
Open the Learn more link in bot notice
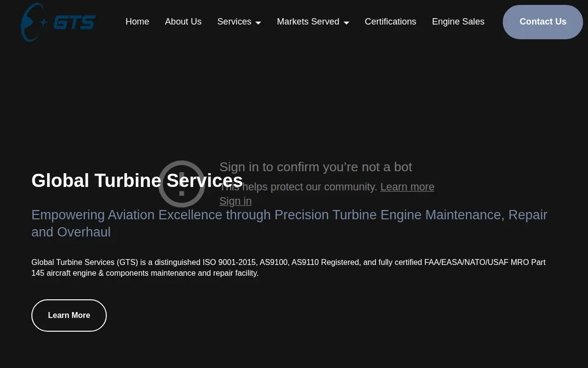407,187
